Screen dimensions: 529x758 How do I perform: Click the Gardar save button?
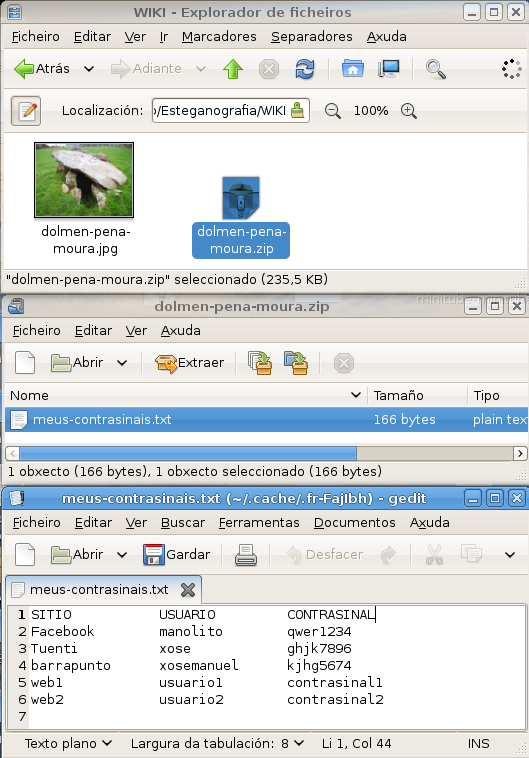click(x=176, y=554)
